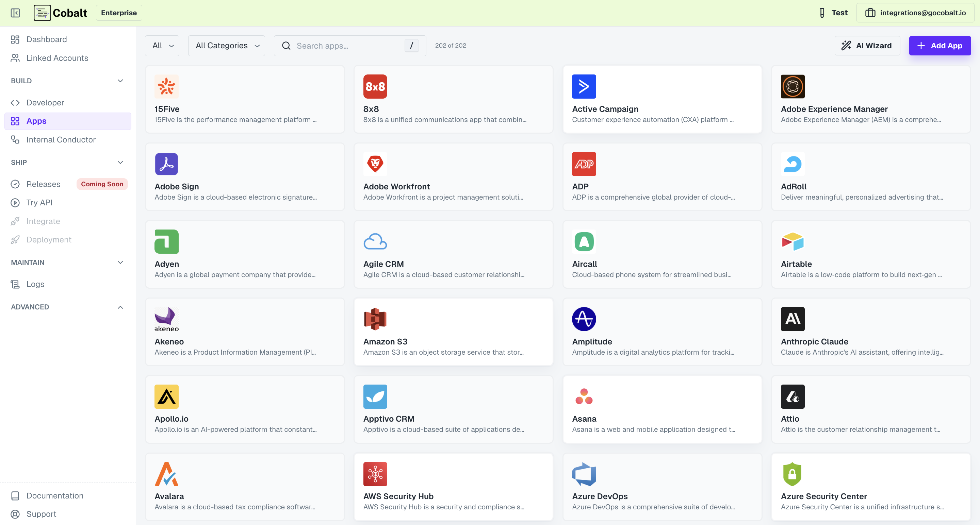Open the 15Five app card icon
The height and width of the screenshot is (525, 980).
click(x=166, y=86)
